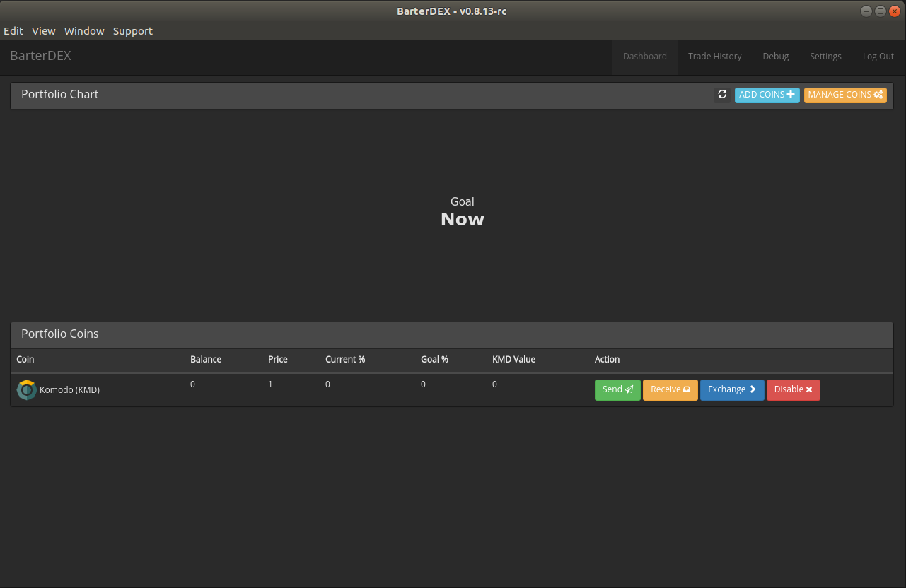Click the 'Now' chart label
906x588 pixels.
[463, 219]
